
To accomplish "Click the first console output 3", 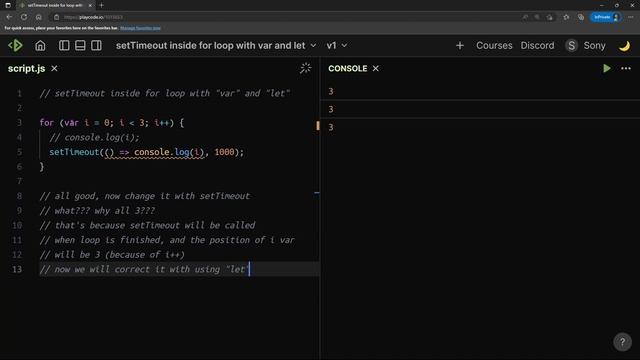I will tap(331, 91).
